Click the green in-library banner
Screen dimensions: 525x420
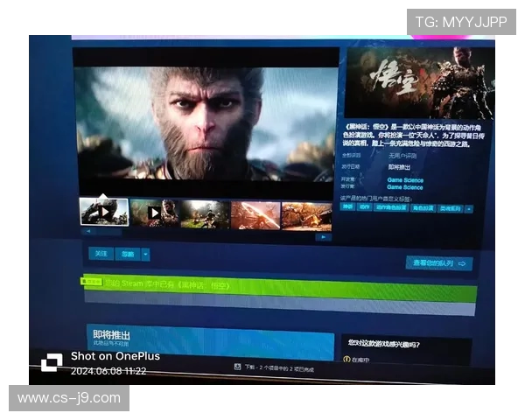click(x=280, y=289)
